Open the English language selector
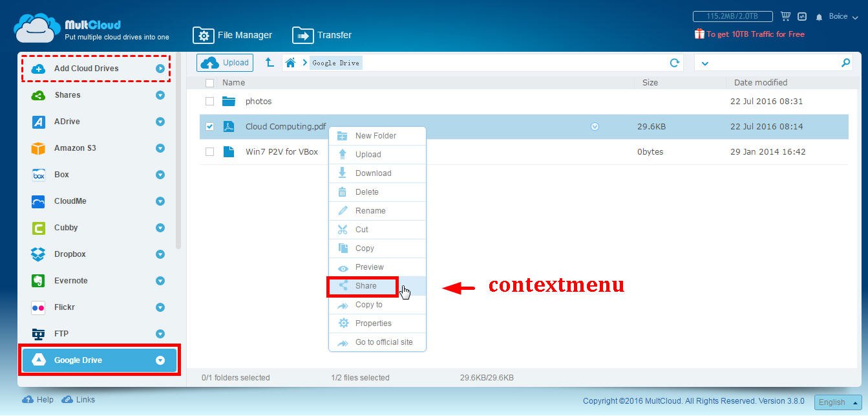The image size is (868, 416). (838, 402)
